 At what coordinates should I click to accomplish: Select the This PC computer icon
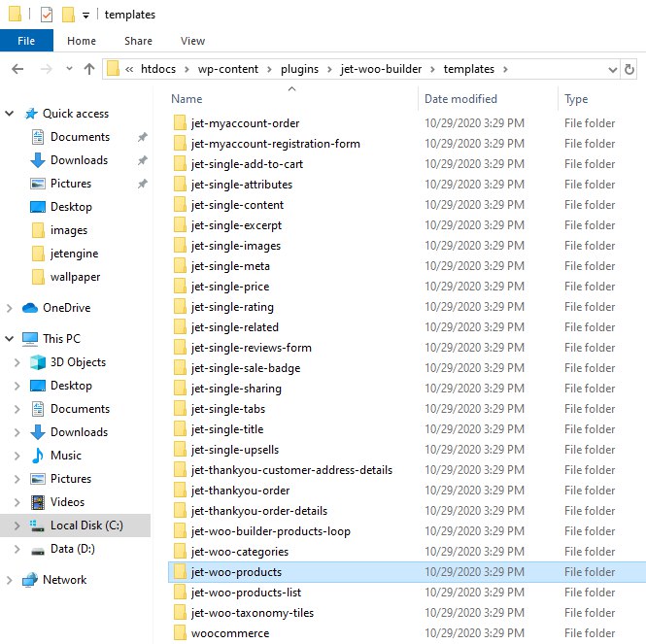click(x=30, y=339)
